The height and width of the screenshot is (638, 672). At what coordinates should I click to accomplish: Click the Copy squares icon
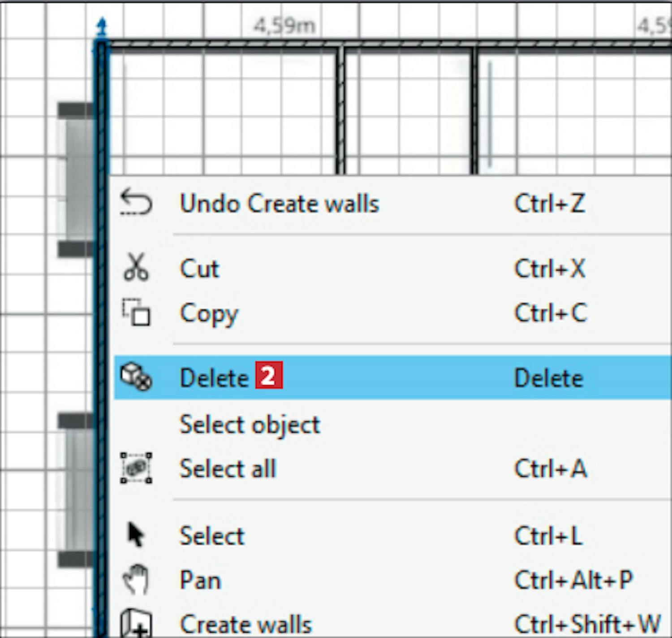[136, 312]
